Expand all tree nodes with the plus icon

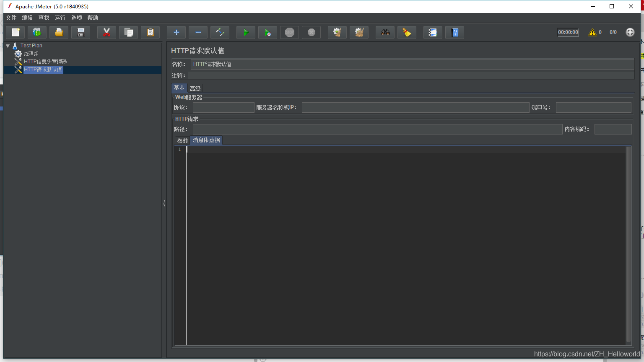tap(176, 32)
